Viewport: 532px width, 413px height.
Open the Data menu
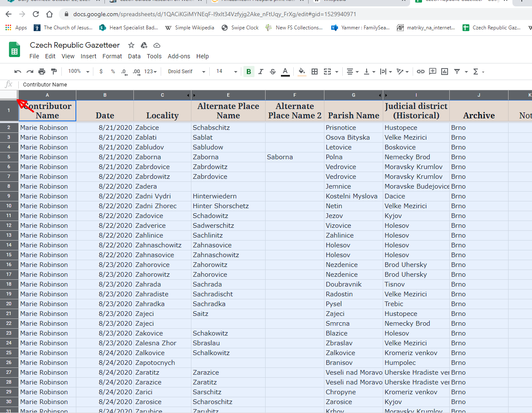(134, 56)
